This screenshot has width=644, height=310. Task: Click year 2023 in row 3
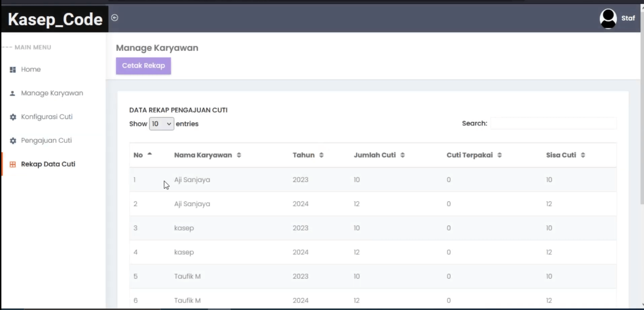click(301, 228)
